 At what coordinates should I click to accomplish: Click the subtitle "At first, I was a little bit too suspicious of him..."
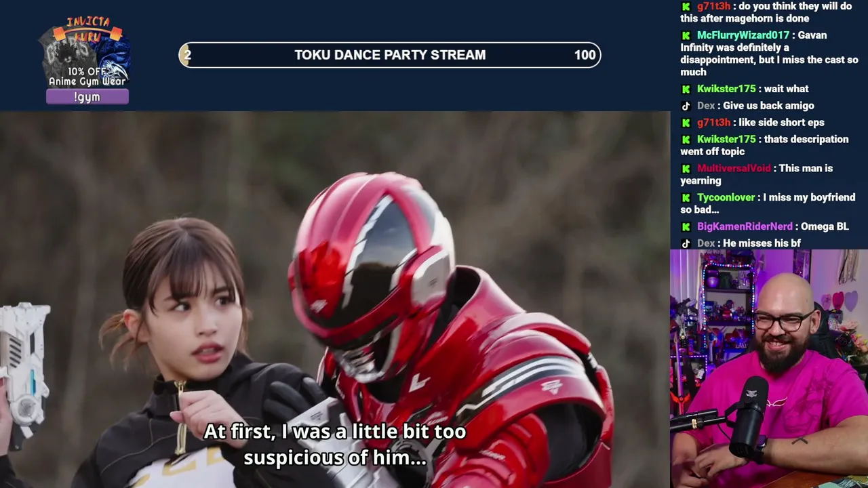[335, 445]
